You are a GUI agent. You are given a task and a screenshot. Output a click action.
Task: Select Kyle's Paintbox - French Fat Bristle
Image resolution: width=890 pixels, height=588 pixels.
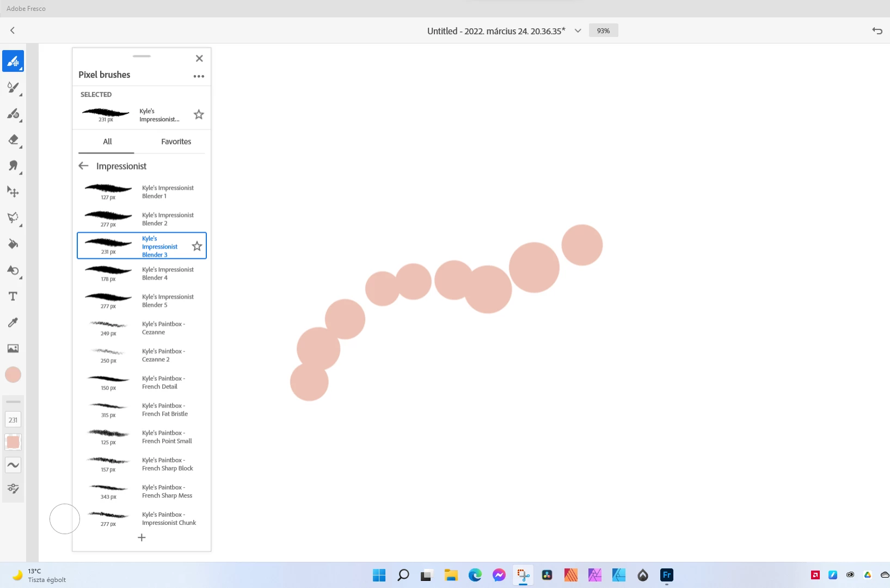tap(142, 409)
